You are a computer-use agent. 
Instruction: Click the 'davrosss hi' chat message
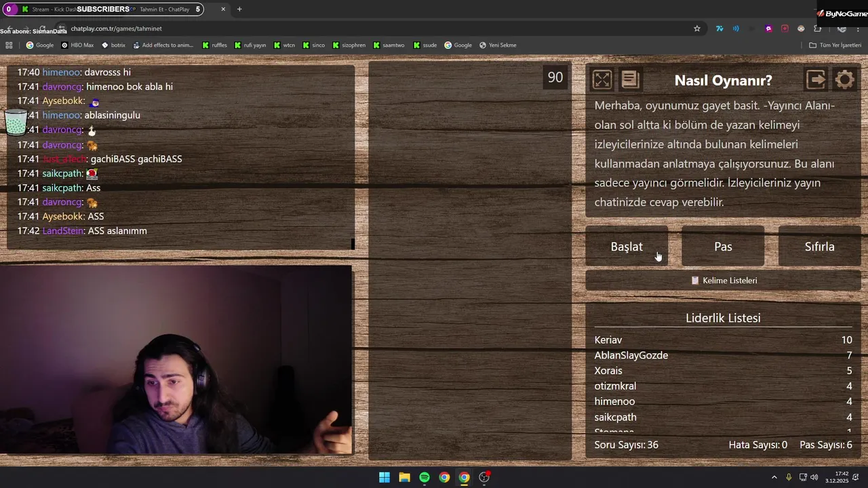pos(107,73)
